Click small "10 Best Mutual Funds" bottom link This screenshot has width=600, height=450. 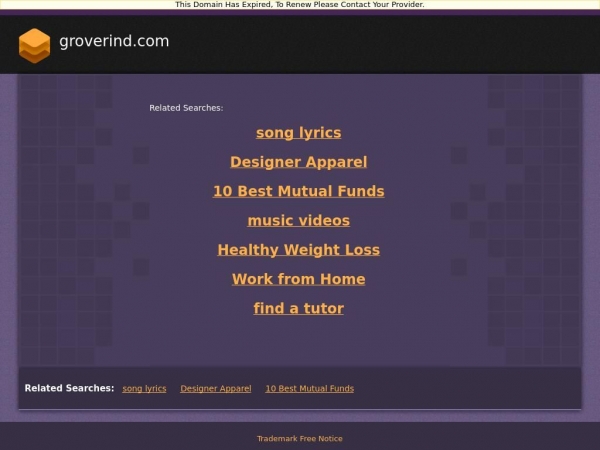coord(310,388)
